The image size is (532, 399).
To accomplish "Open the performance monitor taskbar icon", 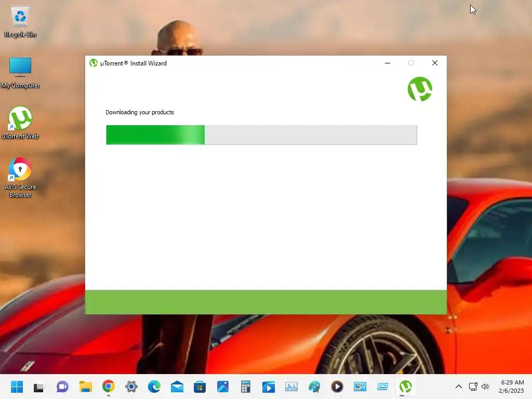I will (291, 387).
